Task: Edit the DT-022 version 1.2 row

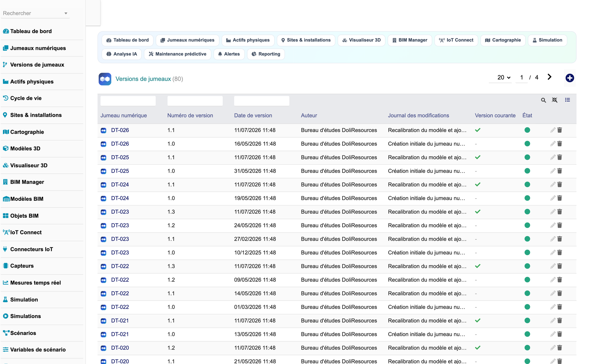Action: (x=553, y=280)
